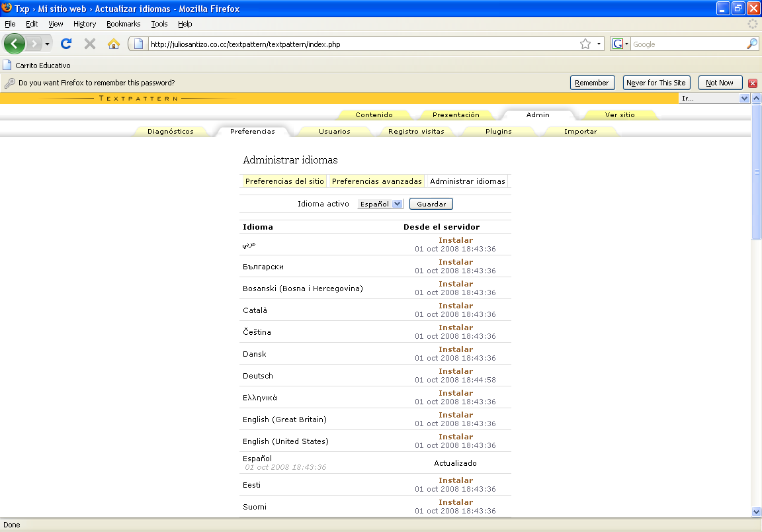
Task: Click the Stop loading X icon
Action: [x=90, y=44]
